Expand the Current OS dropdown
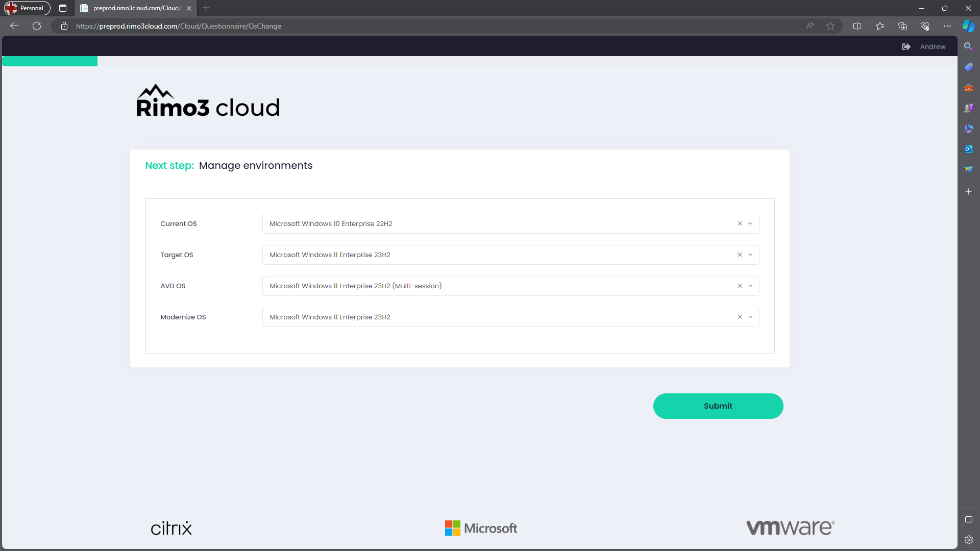980x551 pixels. (x=750, y=223)
